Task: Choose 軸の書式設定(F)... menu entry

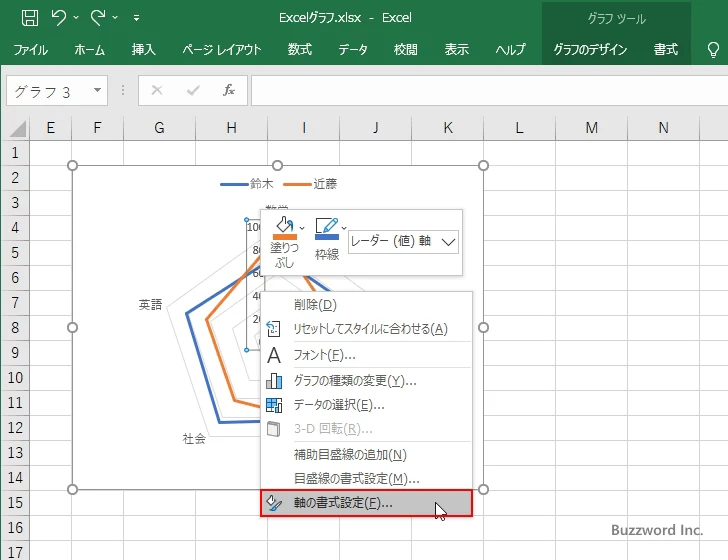Action: coord(367,503)
